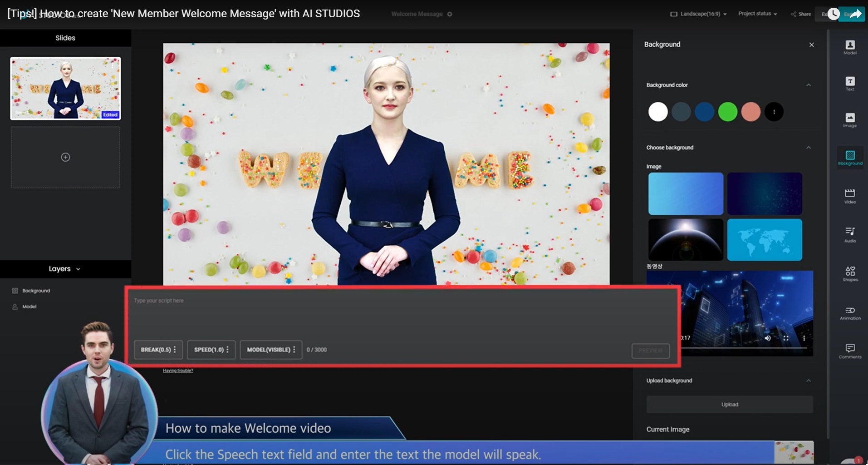Pick the green background color swatch
868x465 pixels.
coord(727,112)
